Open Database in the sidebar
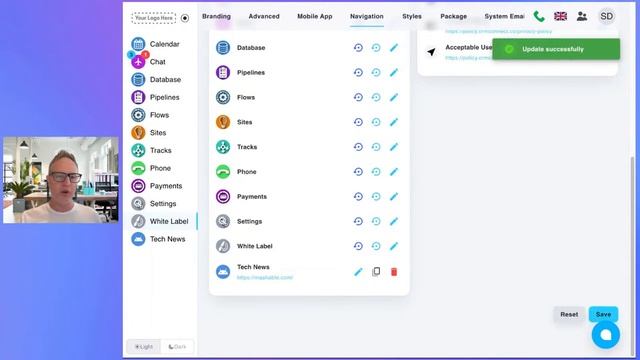Image resolution: width=640 pixels, height=360 pixels. coord(156,80)
